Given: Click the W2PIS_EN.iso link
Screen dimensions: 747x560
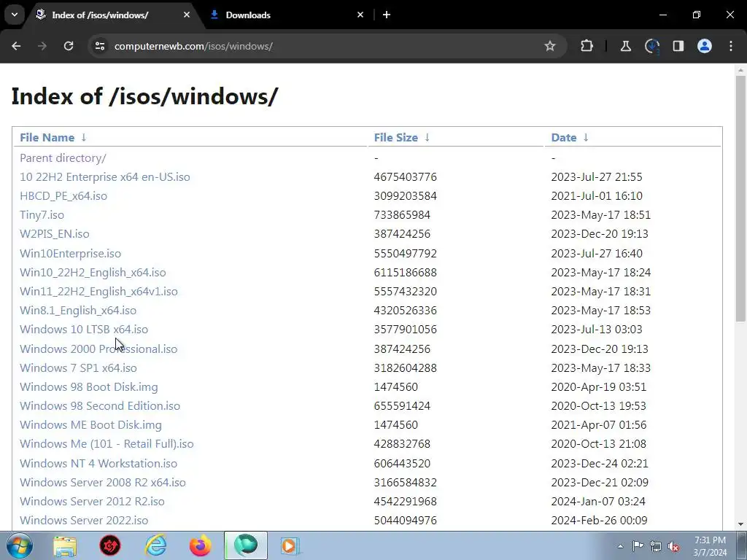Looking at the screenshot, I should [x=54, y=234].
